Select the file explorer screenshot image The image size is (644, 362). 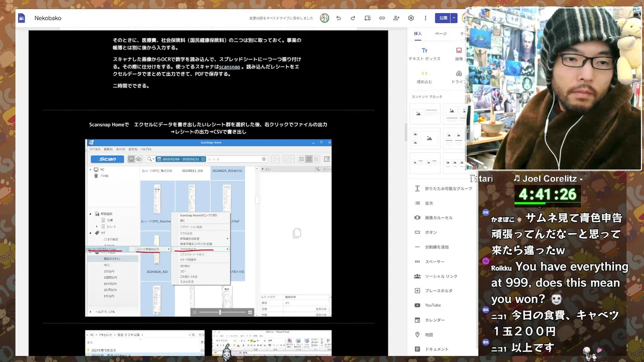click(x=145, y=342)
